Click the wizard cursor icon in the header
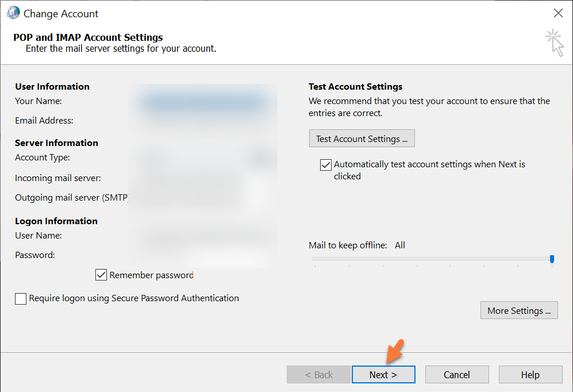This screenshot has height=392, width=573. click(x=554, y=43)
